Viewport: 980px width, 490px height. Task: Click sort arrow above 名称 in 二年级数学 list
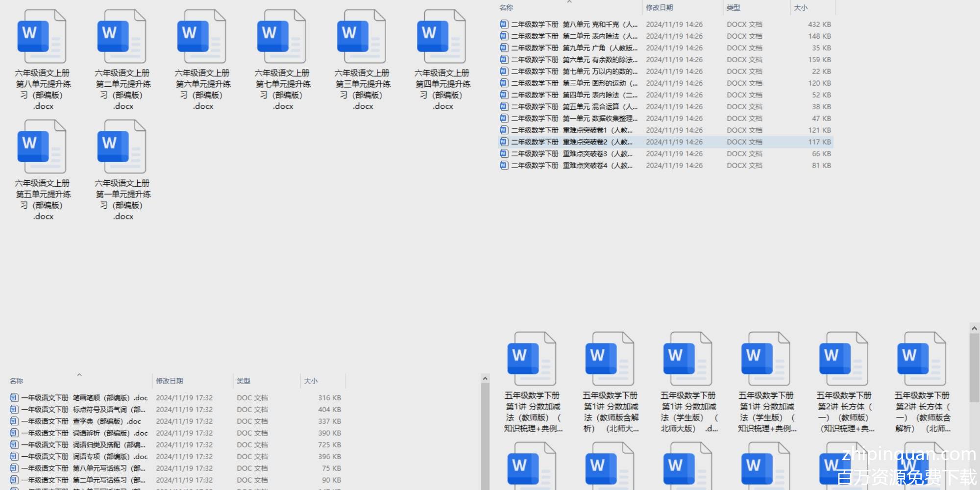(x=569, y=2)
